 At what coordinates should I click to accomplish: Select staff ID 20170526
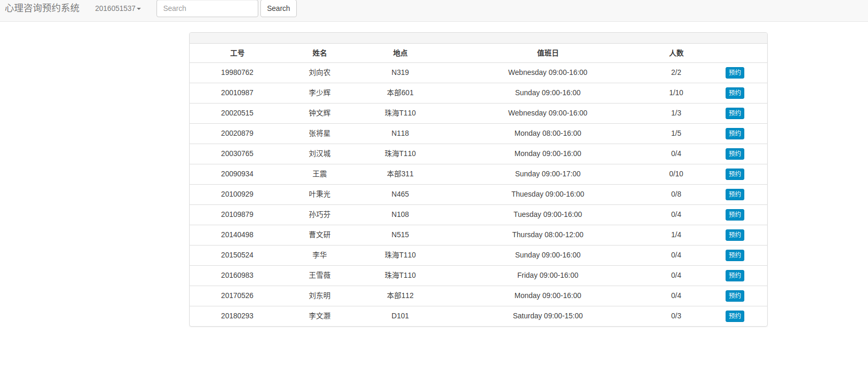(x=237, y=295)
